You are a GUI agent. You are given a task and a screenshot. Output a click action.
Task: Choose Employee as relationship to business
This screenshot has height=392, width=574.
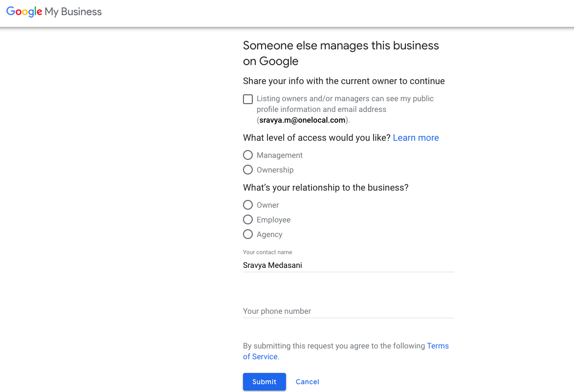[x=248, y=219]
